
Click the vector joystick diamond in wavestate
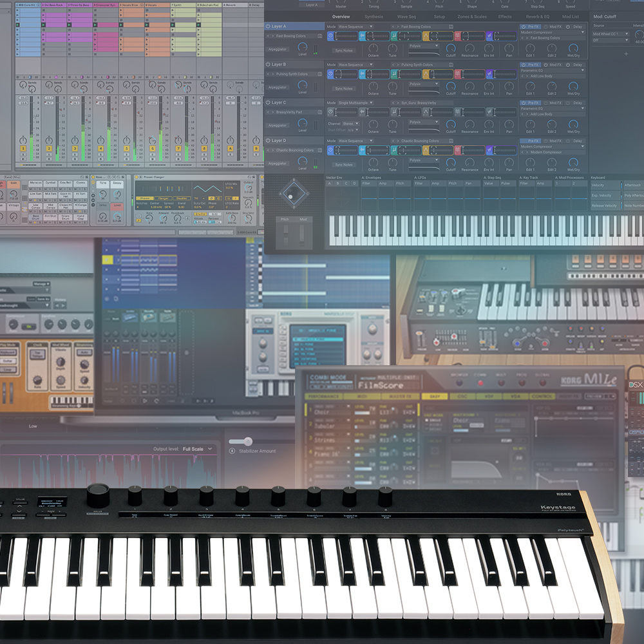click(294, 193)
